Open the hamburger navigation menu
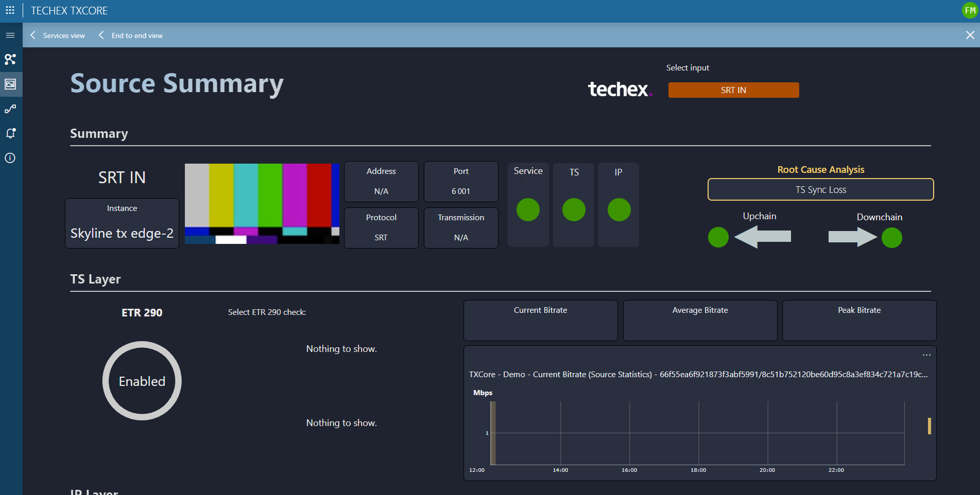The height and width of the screenshot is (495, 980). point(10,36)
